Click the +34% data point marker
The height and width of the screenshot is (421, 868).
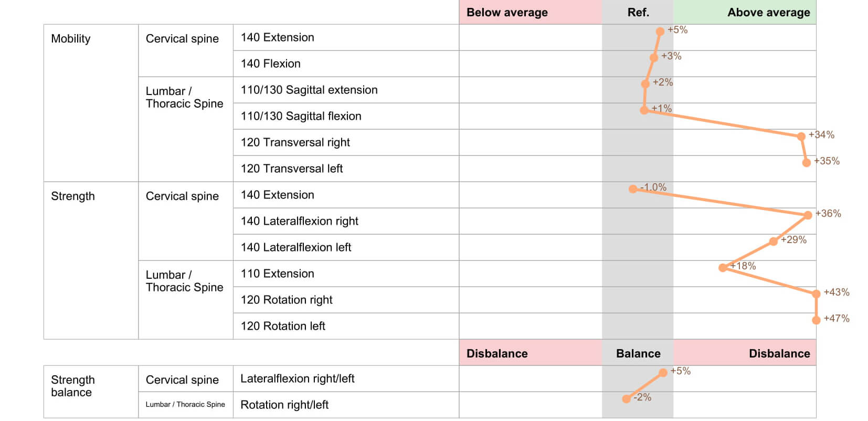click(x=801, y=136)
